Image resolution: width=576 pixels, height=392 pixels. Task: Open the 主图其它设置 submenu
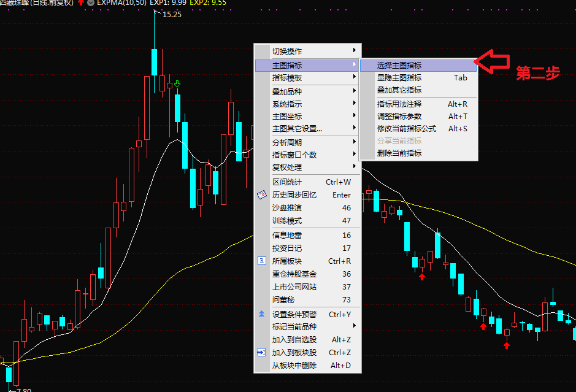(308, 129)
